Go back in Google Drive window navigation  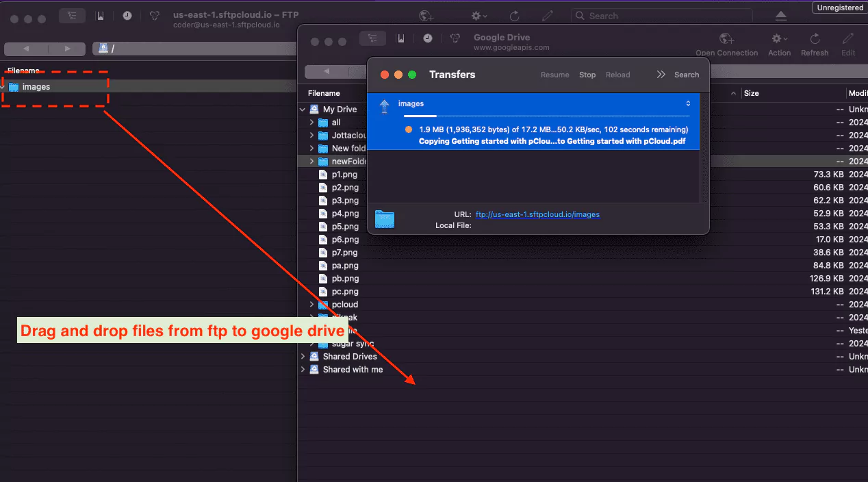point(327,71)
